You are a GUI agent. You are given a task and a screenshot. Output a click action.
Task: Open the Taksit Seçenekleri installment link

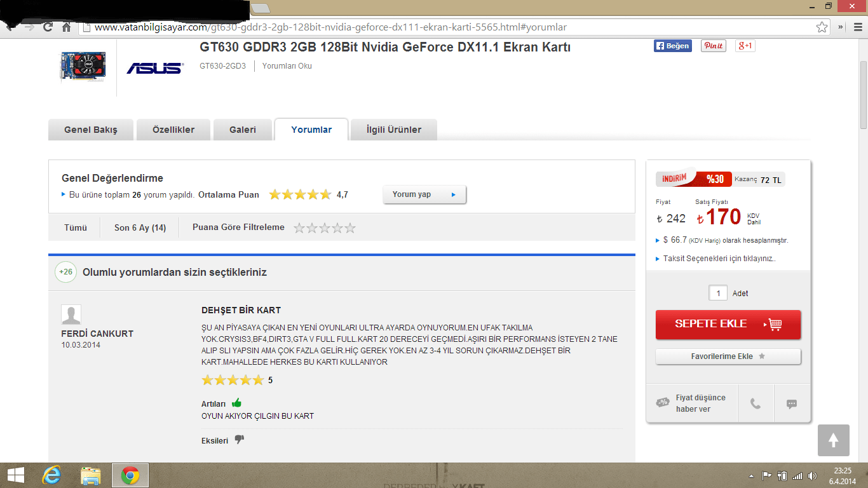click(719, 259)
